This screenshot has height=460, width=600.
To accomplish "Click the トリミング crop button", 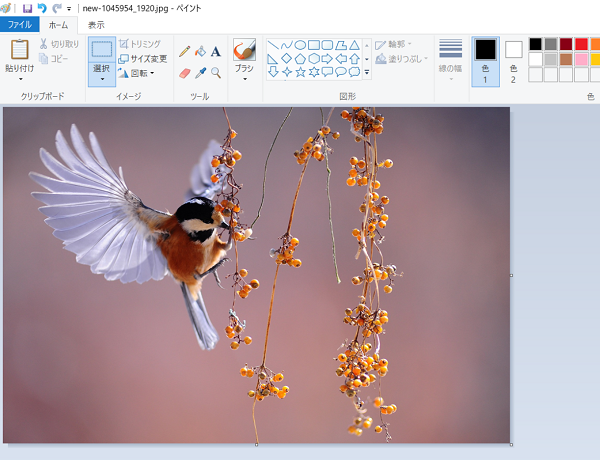I will (140, 44).
